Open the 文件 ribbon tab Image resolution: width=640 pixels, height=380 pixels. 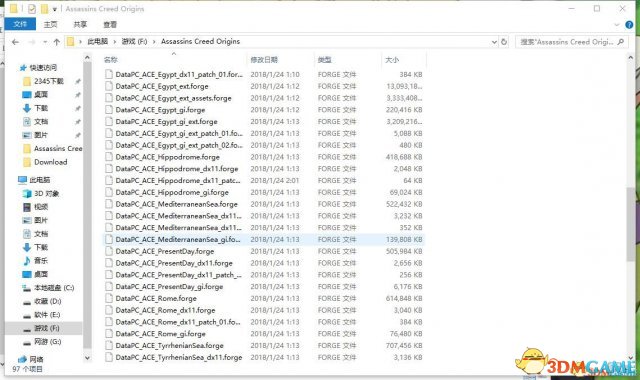[20, 24]
